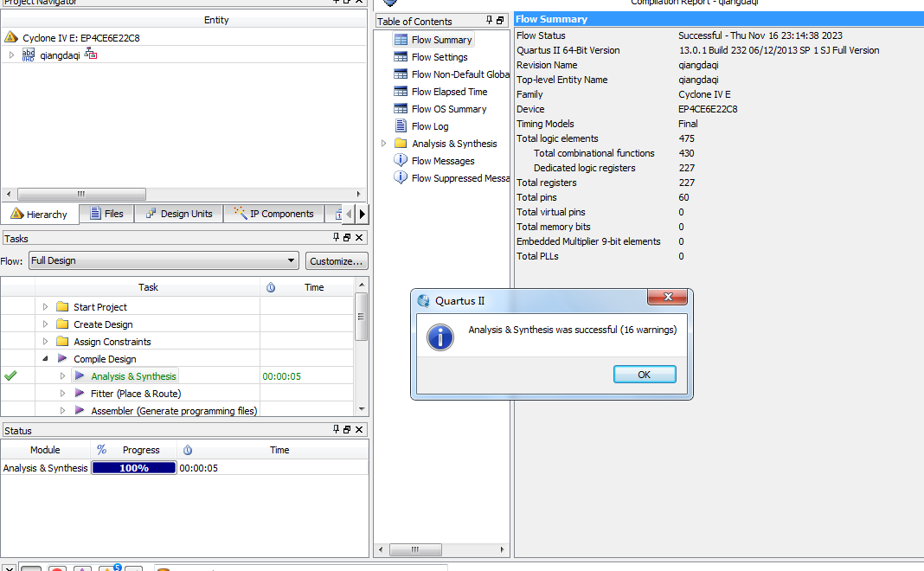The height and width of the screenshot is (571, 924).
Task: Expand the Create Design task folder
Action: point(45,324)
